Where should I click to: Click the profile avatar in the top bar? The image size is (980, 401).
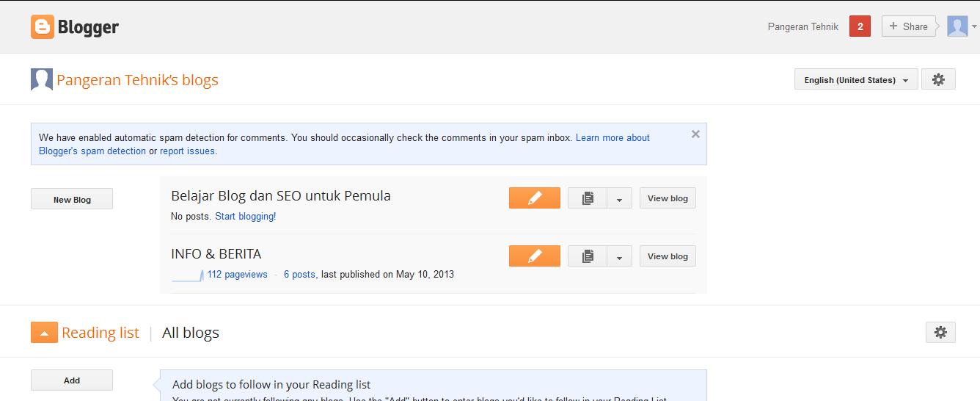click(957, 26)
